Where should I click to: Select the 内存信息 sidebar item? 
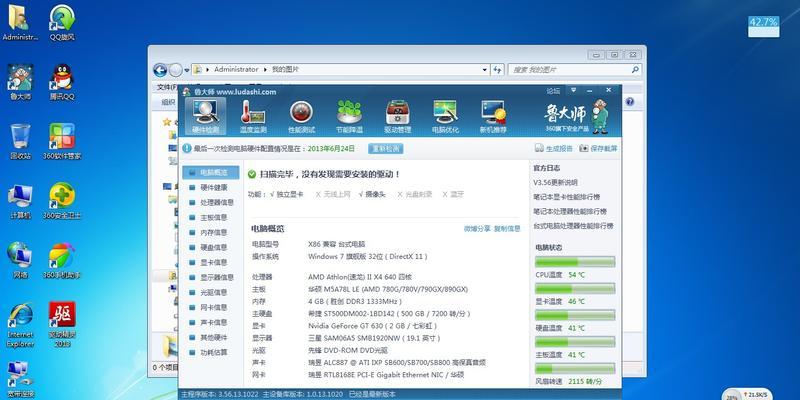211,232
